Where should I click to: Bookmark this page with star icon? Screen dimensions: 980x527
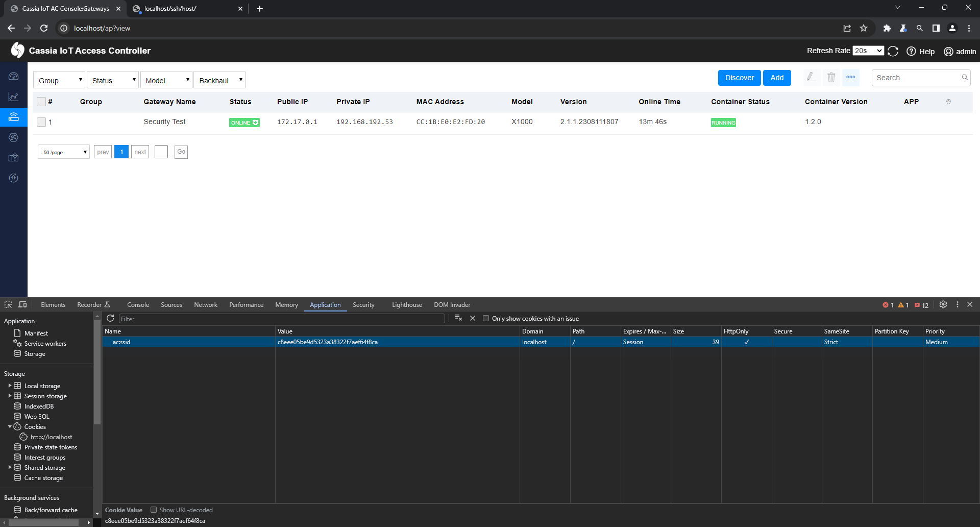[864, 28]
